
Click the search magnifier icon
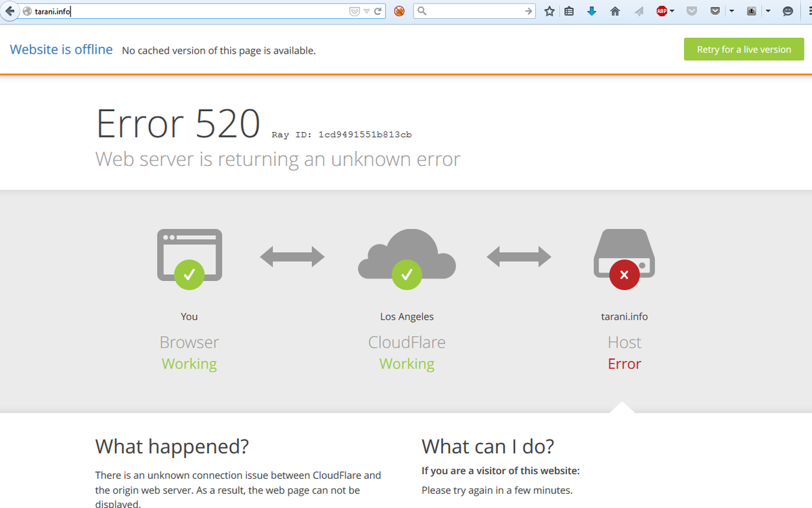pyautogui.click(x=421, y=11)
